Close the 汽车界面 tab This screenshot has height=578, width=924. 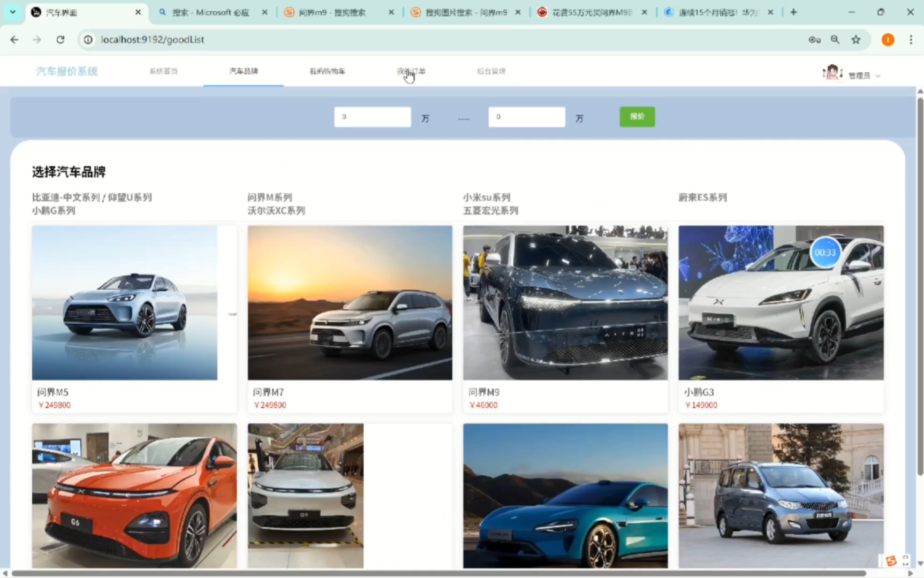[138, 12]
